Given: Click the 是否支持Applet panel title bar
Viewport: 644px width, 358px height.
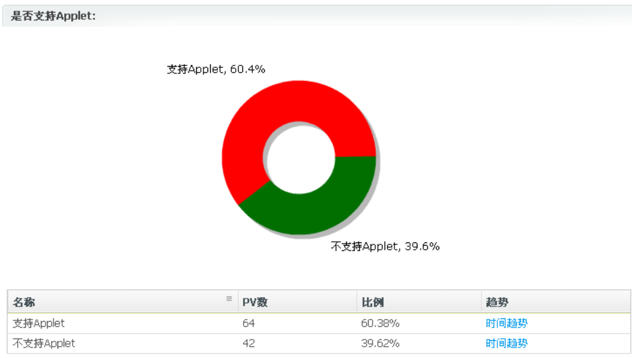Looking at the screenshot, I should [x=317, y=16].
